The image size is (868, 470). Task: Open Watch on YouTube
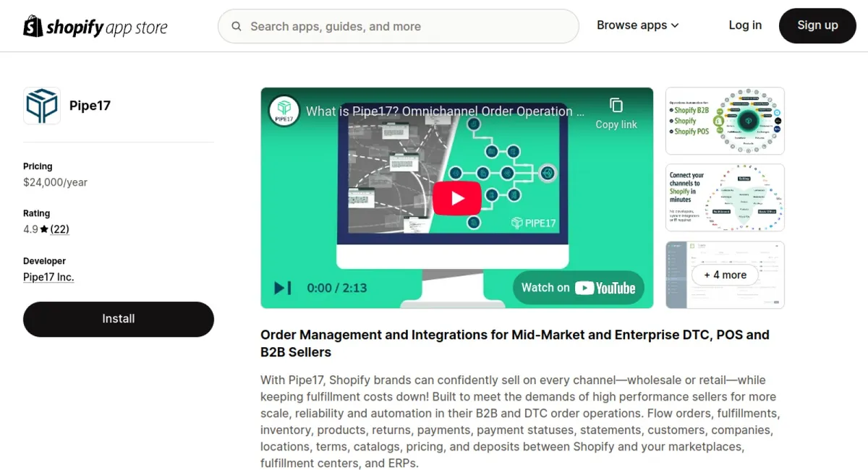(x=579, y=288)
